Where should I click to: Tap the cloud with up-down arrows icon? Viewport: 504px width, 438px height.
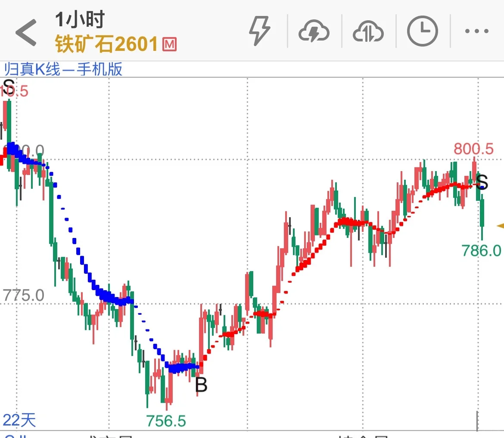coord(368,31)
